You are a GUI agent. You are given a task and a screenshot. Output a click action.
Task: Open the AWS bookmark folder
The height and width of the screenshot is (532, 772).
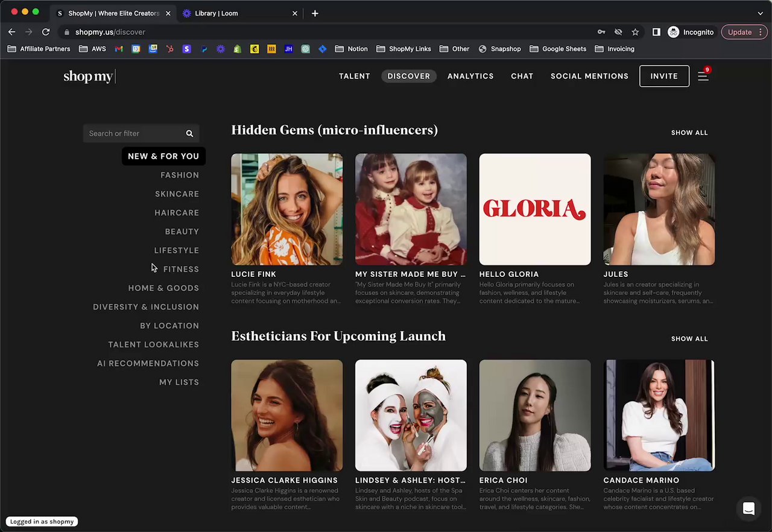click(x=92, y=49)
